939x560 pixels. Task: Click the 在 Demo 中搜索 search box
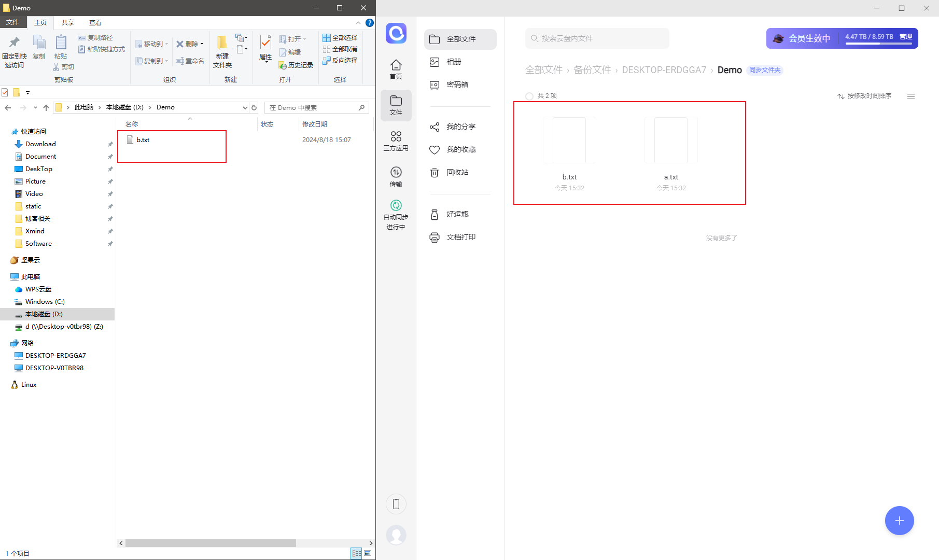317,108
